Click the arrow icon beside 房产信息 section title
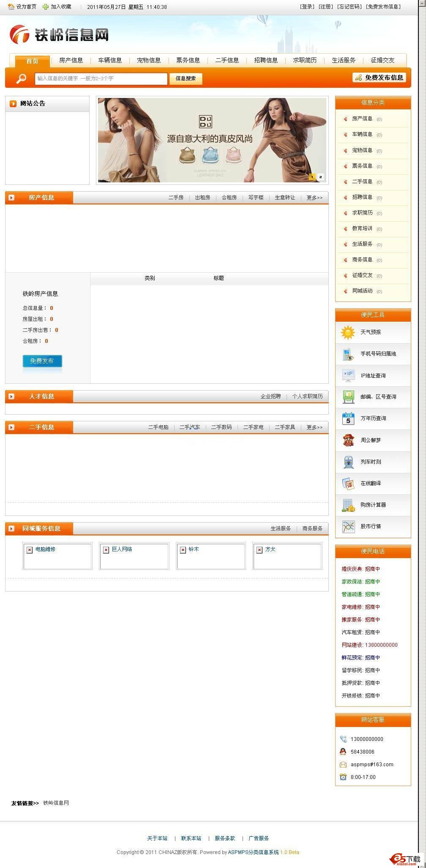This screenshot has height=868, width=426. point(11,198)
